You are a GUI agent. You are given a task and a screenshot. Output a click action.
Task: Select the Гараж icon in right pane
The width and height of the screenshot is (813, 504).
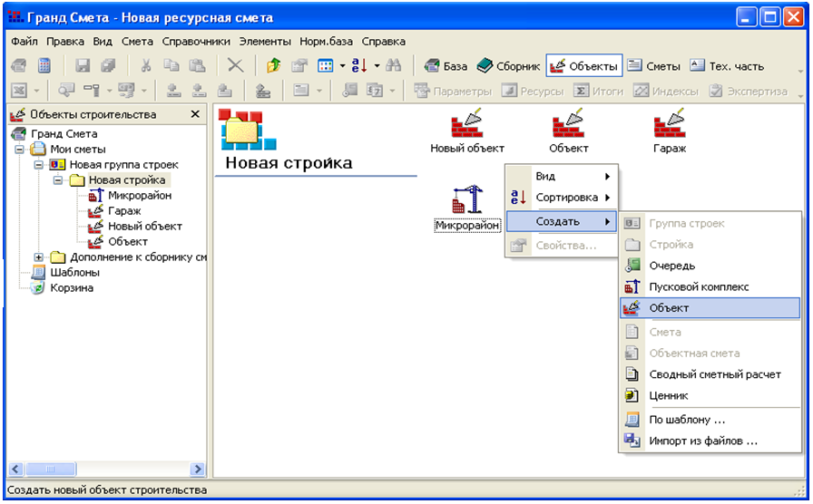(x=670, y=131)
